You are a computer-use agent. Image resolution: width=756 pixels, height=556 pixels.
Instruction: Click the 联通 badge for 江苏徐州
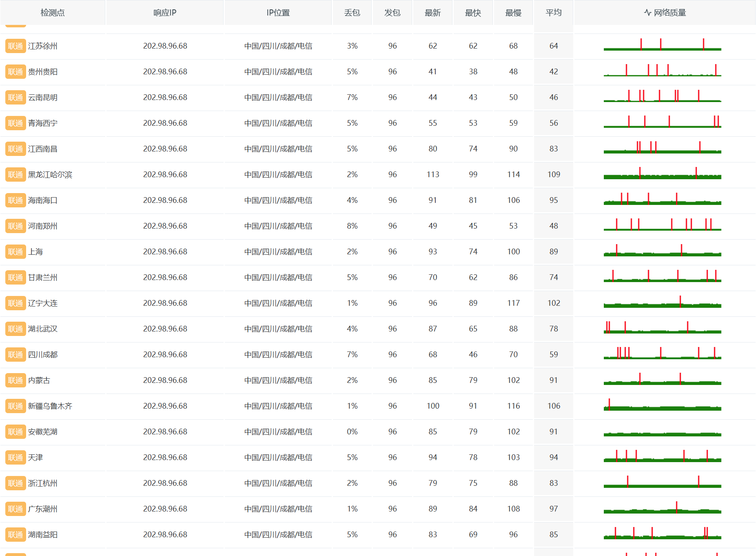16,46
